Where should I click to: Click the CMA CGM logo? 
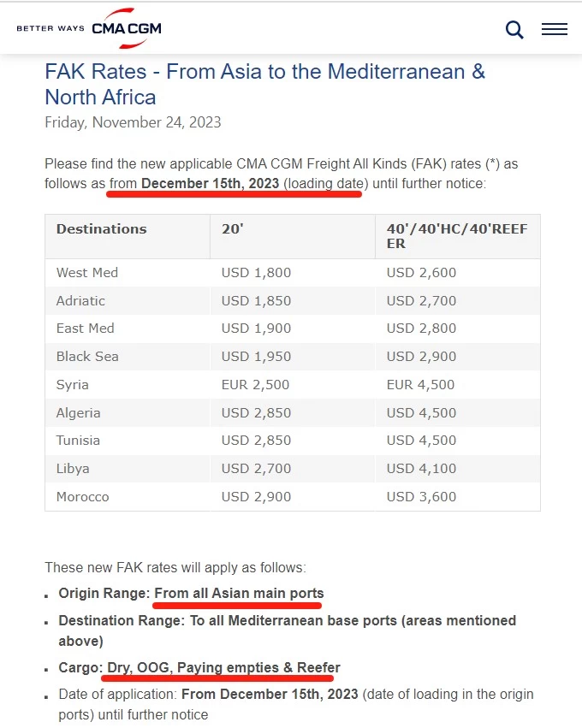click(x=127, y=28)
